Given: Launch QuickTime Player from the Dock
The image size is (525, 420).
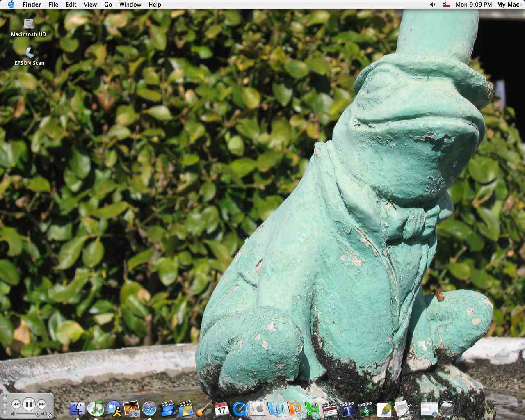Looking at the screenshot, I should pyautogui.click(x=240, y=409).
